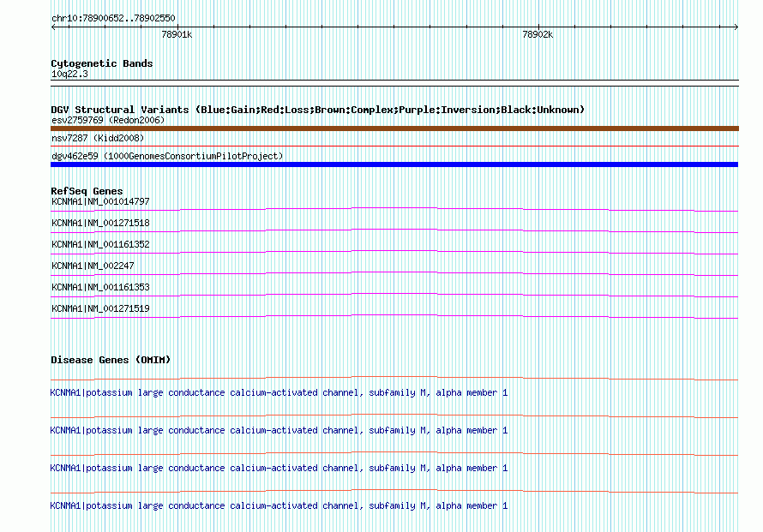Open transcript KCNMA1|NM_001161352
The image size is (763, 532).
(100, 244)
